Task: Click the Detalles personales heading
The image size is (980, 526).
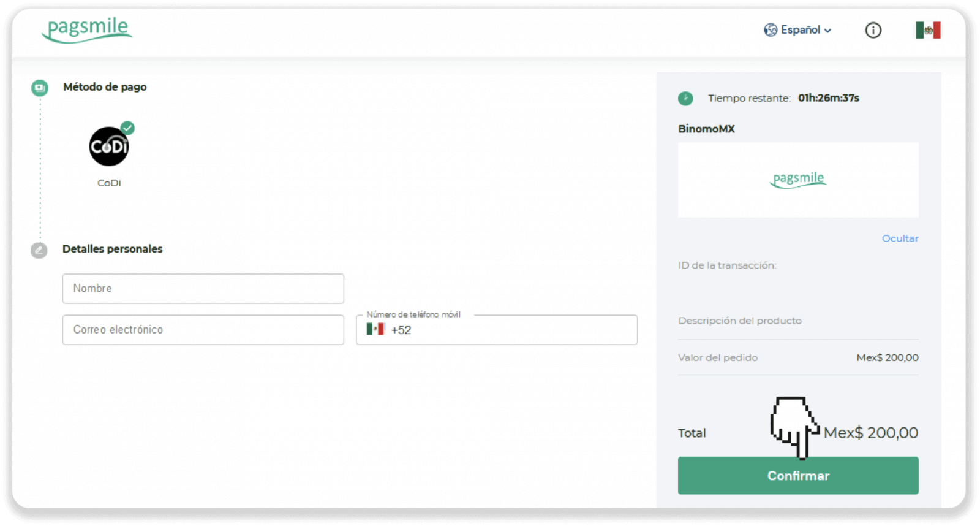Action: point(113,249)
